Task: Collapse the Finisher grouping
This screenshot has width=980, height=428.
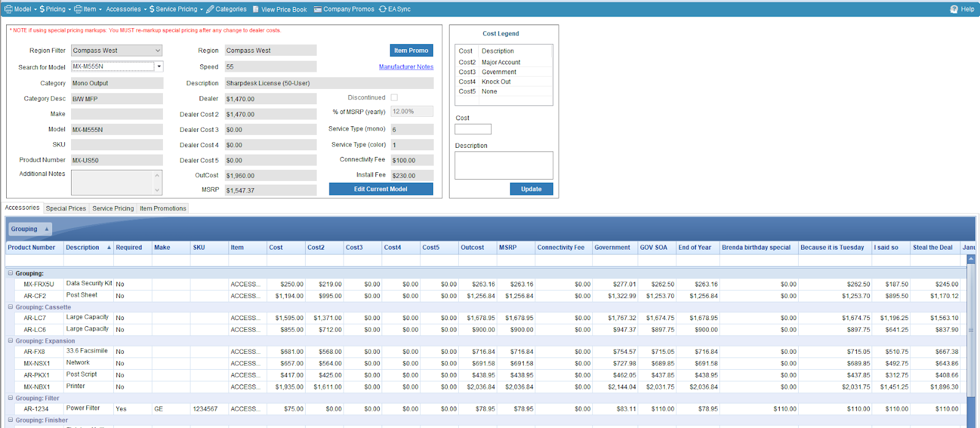Action: point(10,419)
